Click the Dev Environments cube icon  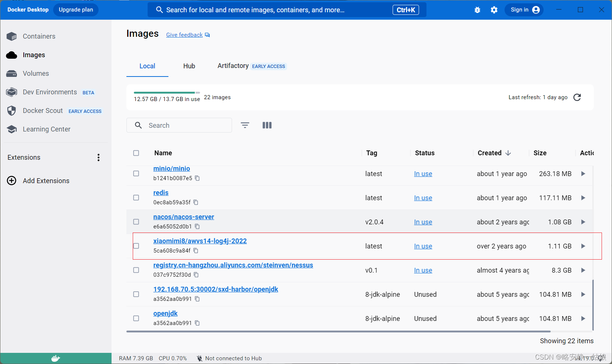[x=12, y=92]
